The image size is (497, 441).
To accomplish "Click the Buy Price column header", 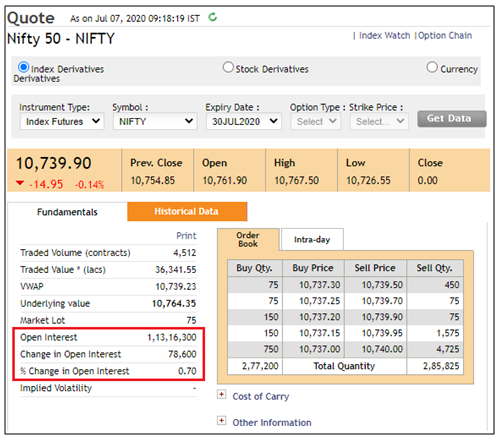I will coord(313,268).
